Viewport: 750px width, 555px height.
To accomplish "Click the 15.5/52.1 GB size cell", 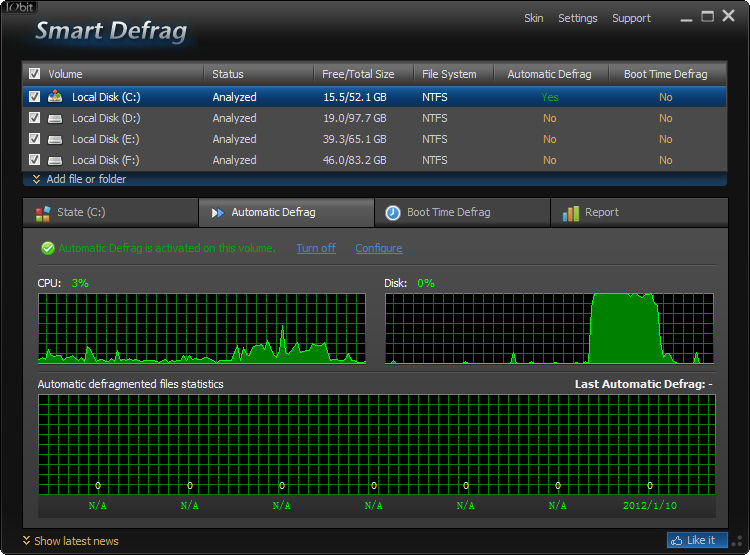I will click(x=354, y=97).
